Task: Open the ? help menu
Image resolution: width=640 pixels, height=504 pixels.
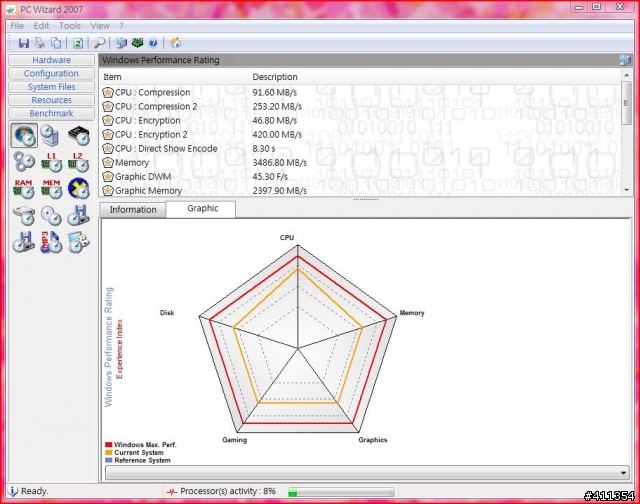Action: 121,26
